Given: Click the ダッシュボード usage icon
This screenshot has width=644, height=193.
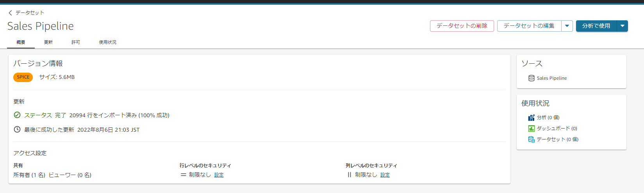Looking at the screenshot, I should pos(531,129).
